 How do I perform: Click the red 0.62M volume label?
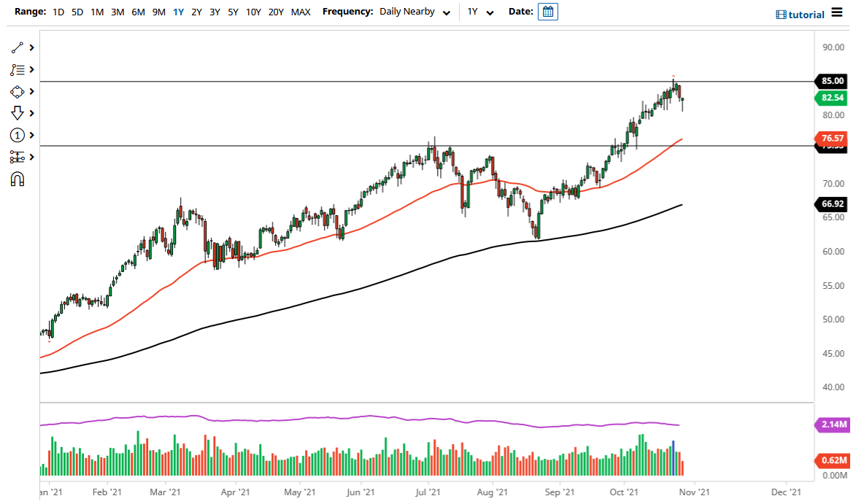831,460
